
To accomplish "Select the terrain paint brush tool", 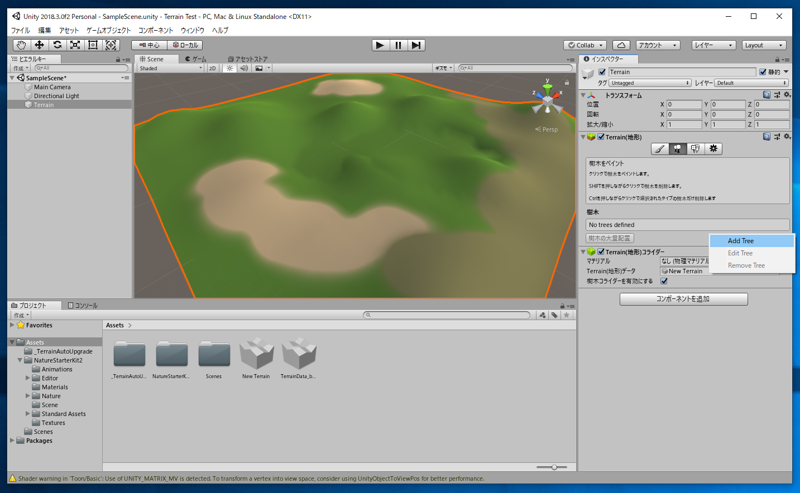I will [660, 149].
